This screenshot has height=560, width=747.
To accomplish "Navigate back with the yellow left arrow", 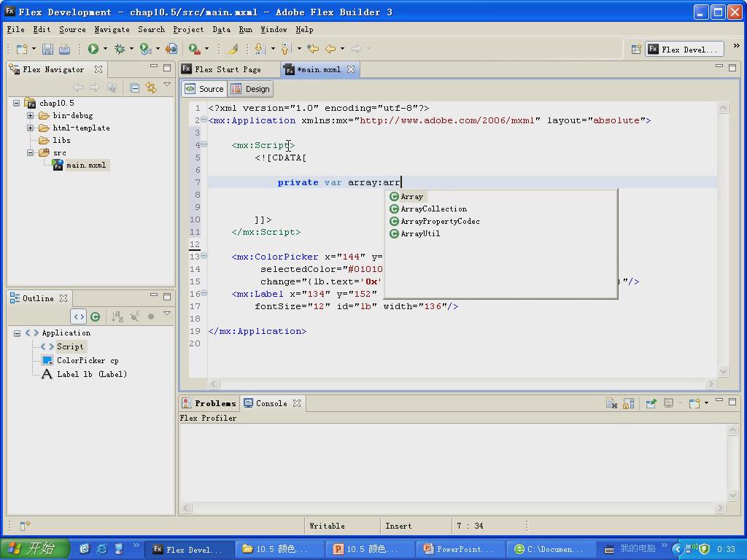I will point(330,49).
